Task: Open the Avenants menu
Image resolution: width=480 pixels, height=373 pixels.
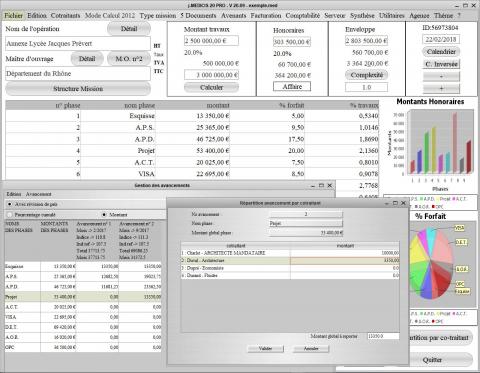Action: pos(233,16)
